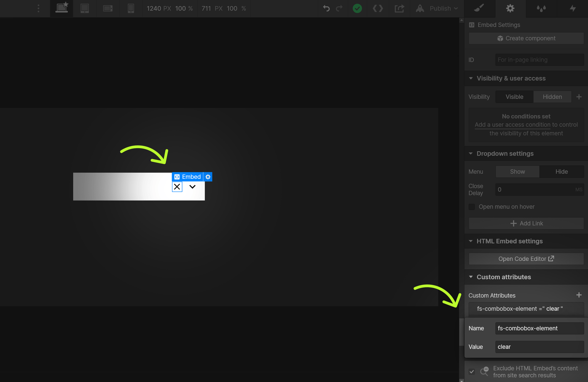Click Add a user access condition link
Screen dimensions: 588x382
point(512,124)
